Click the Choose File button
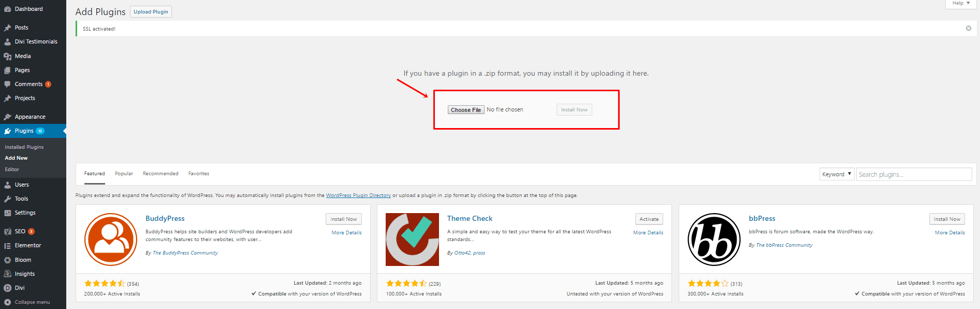 466,110
